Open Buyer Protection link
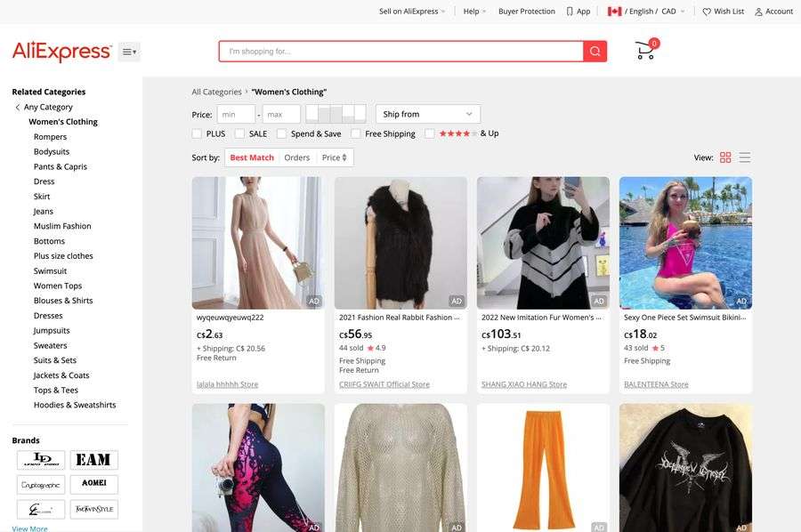Image resolution: width=801 pixels, height=532 pixels. 527,12
